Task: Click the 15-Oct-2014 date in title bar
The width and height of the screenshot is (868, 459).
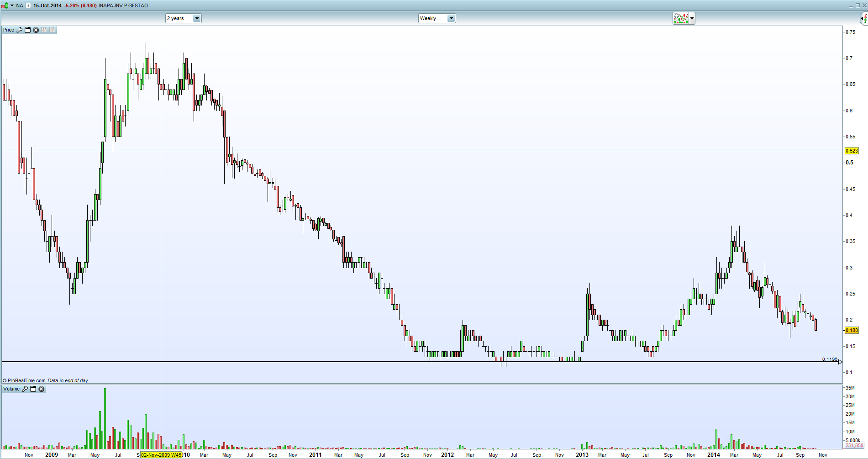Action: pyautogui.click(x=47, y=5)
